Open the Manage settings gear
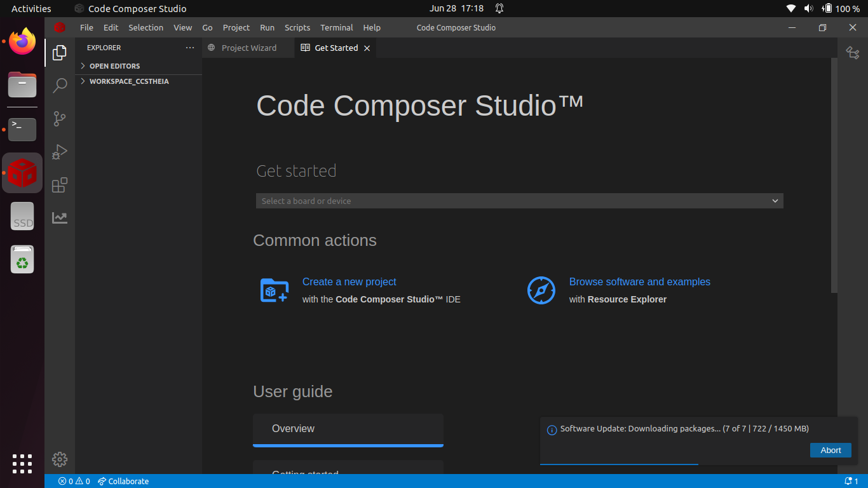The width and height of the screenshot is (868, 488). tap(60, 459)
